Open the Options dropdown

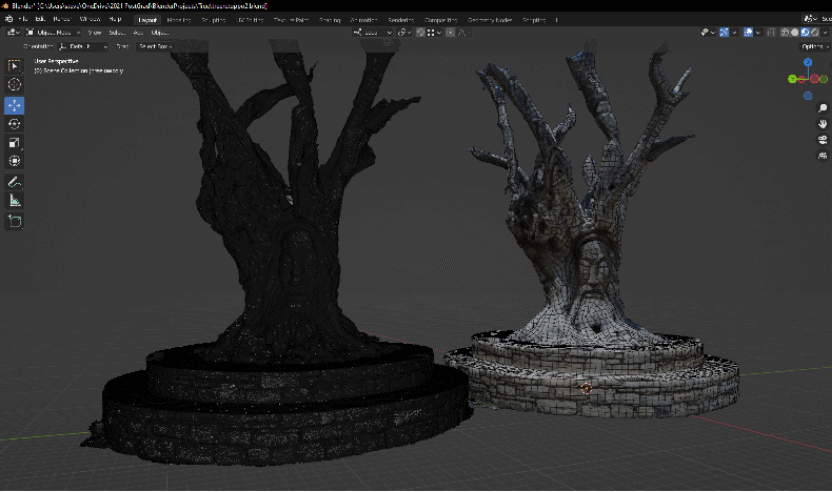(x=815, y=47)
